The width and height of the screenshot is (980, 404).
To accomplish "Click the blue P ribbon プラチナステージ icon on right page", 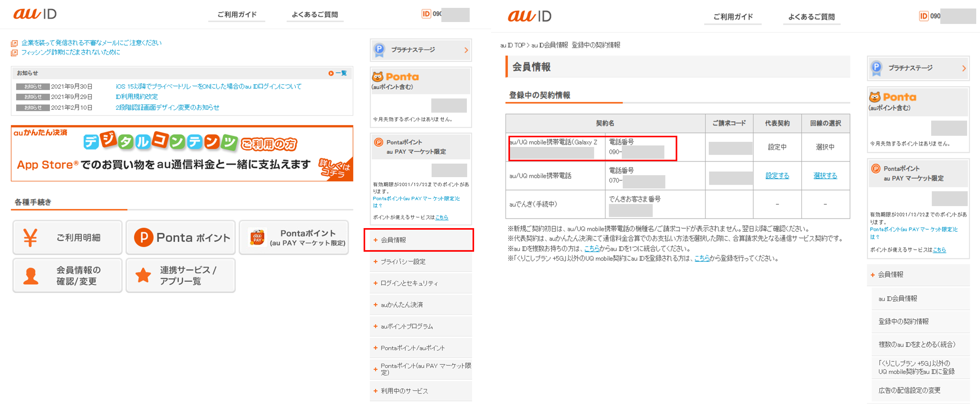I will click(x=876, y=68).
